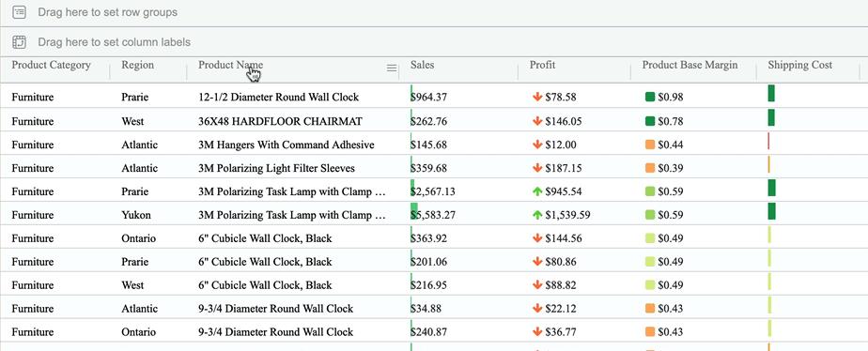Click the down arrow beside $12.00 profit
Viewport: 868px width, 351px height.
point(536,145)
